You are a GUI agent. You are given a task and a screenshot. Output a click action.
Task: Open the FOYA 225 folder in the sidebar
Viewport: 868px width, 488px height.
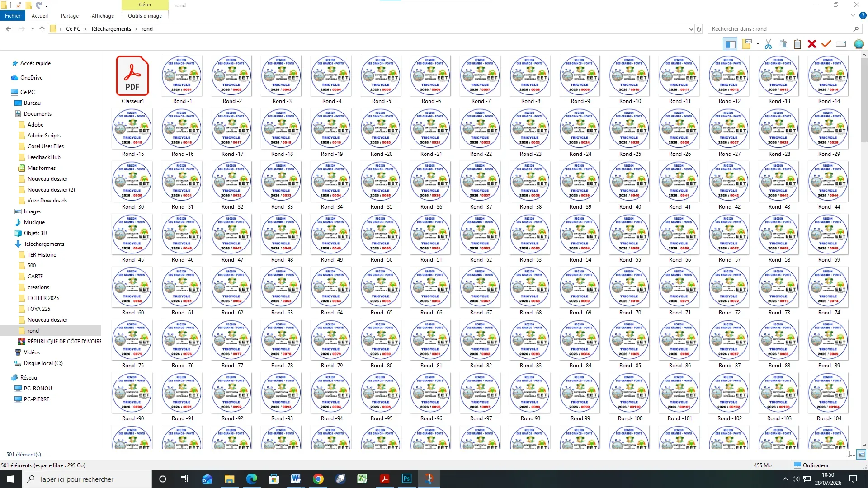38,309
